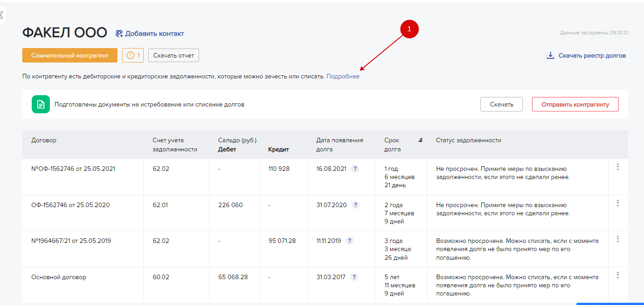Viewport: 644px width, 305px height.
Task: Open the three-dot menu for contract №ОФ-1562746
Action: click(x=617, y=167)
